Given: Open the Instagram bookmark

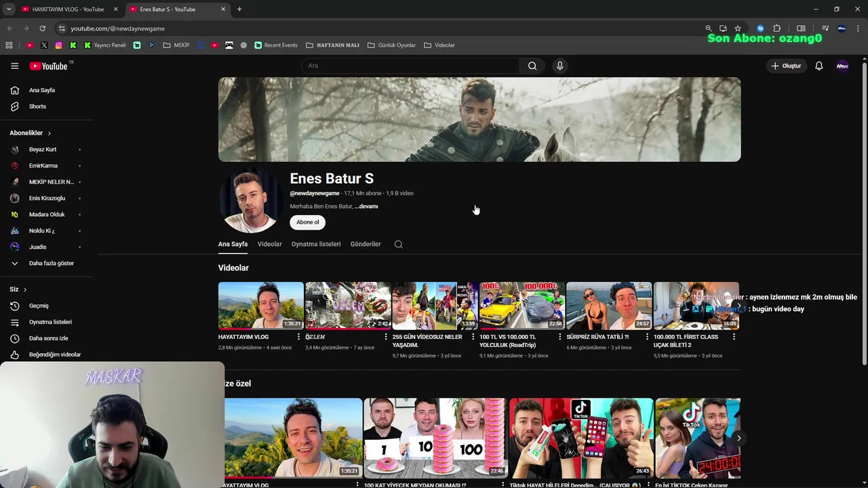Looking at the screenshot, I should tap(58, 45).
